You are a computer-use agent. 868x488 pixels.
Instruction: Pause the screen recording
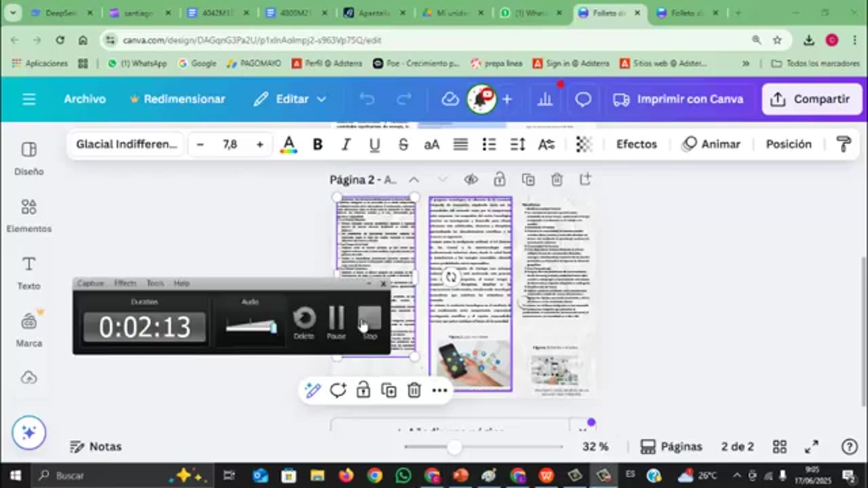[336, 322]
